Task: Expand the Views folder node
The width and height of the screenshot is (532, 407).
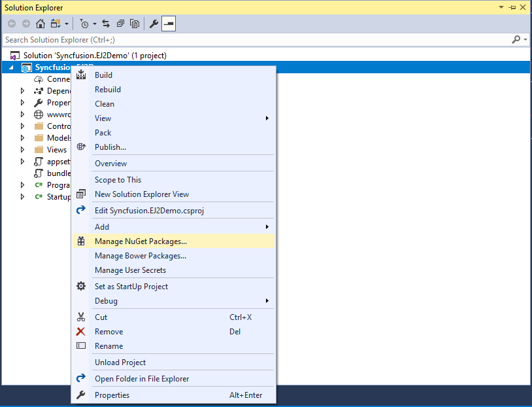Action: pos(22,149)
